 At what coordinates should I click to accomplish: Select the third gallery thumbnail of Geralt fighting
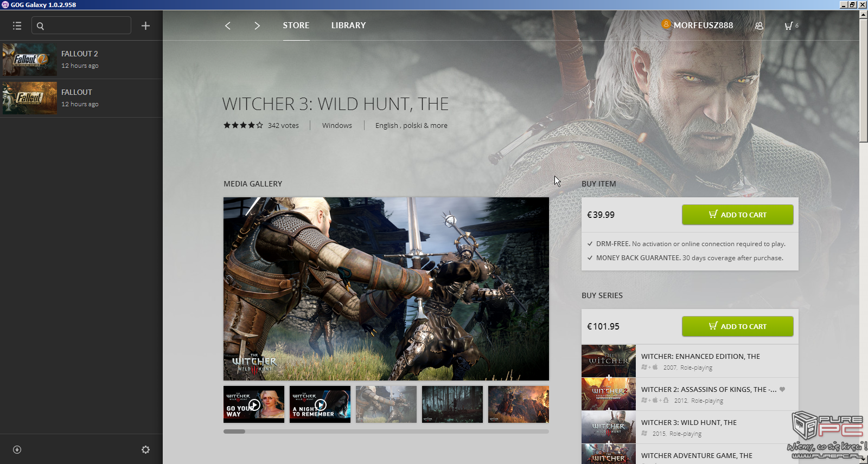coord(386,404)
